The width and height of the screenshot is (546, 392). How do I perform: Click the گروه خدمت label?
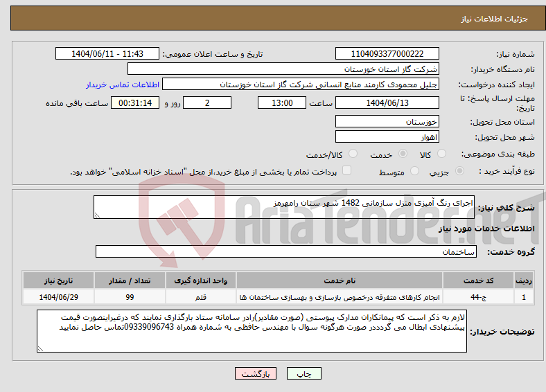point(511,252)
